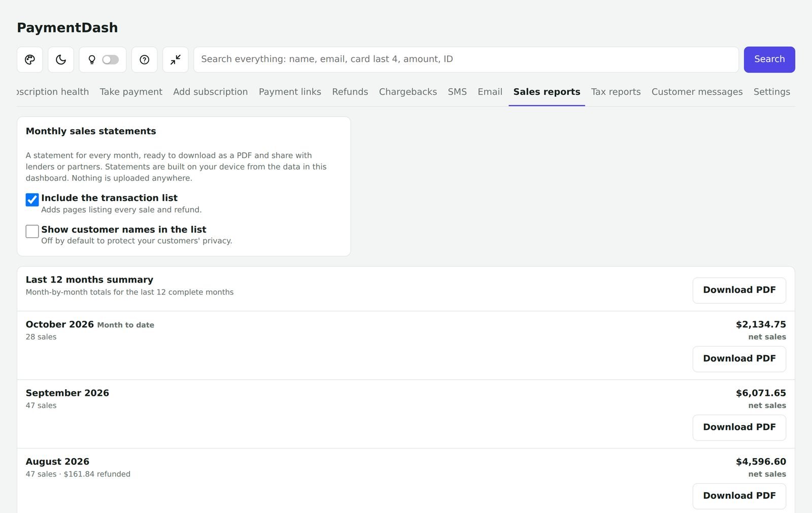The height and width of the screenshot is (513, 812).
Task: Click the Monthly sales statements heading
Action: pos(91,131)
